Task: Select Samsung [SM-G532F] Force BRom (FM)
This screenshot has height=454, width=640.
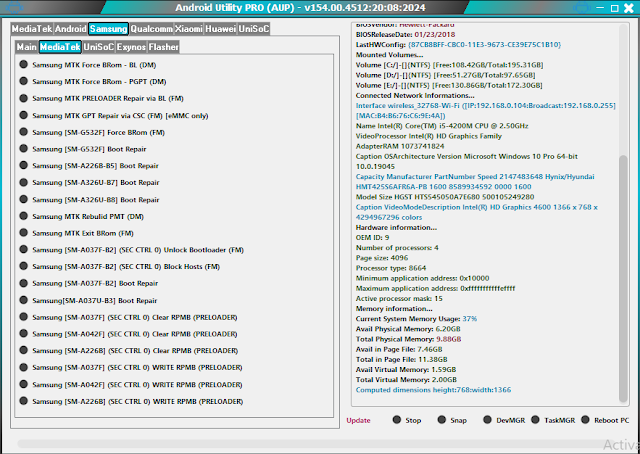Action: [x=92, y=132]
